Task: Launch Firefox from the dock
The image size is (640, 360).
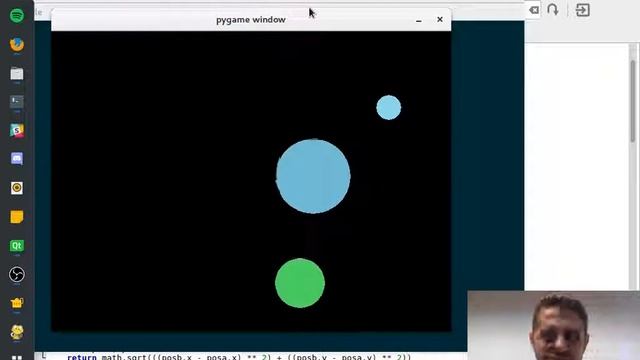Action: pyautogui.click(x=17, y=44)
